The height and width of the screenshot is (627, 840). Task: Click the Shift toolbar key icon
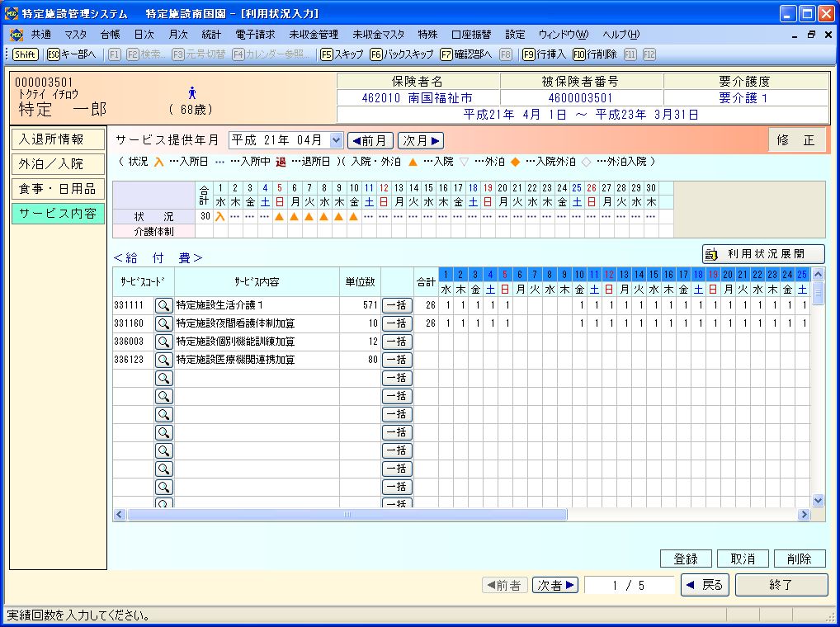[25, 54]
